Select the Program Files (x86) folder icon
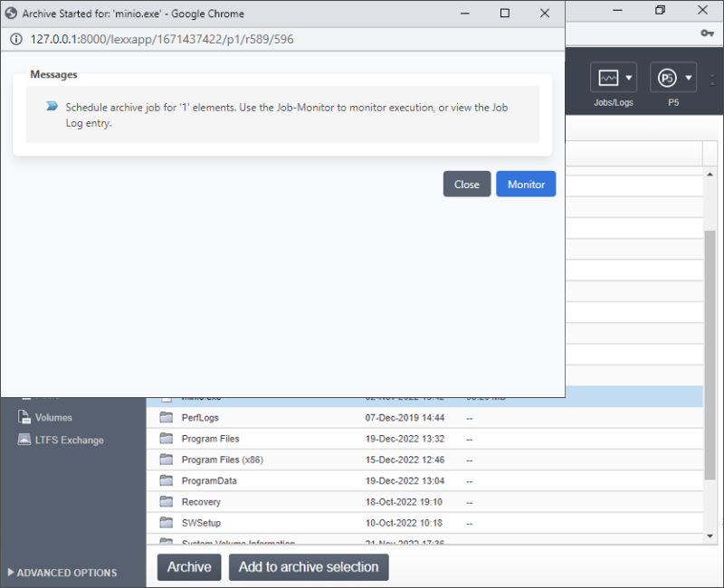The width and height of the screenshot is (724, 588). pos(167,460)
